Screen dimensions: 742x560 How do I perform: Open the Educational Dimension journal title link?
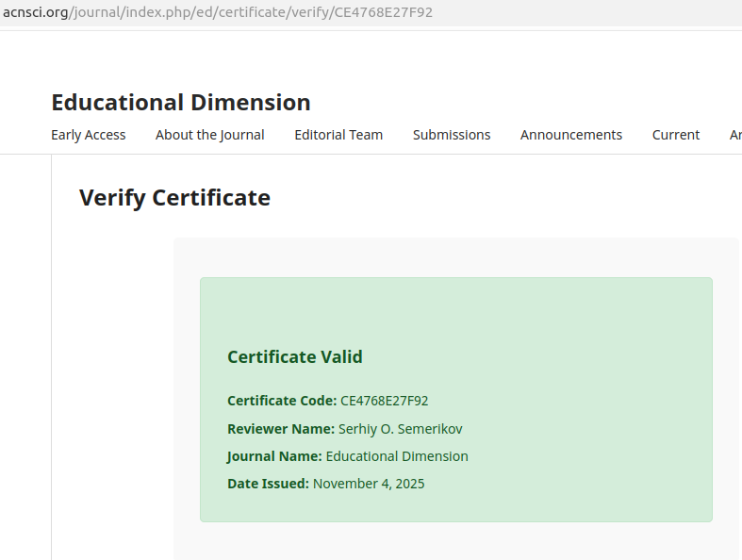pyautogui.click(x=180, y=103)
